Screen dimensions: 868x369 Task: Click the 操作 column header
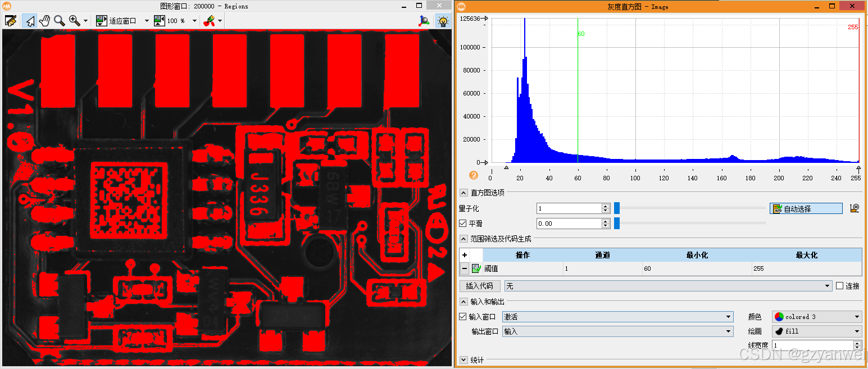point(522,255)
